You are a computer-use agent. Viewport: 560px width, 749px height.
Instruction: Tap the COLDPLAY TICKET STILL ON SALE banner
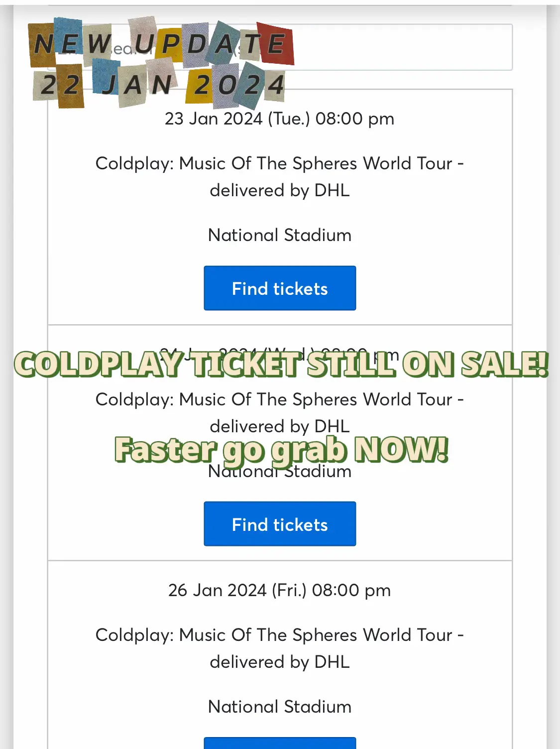[x=282, y=364]
